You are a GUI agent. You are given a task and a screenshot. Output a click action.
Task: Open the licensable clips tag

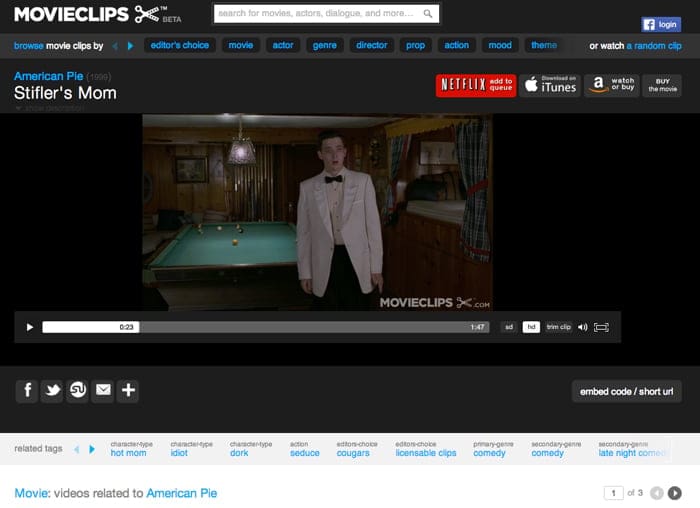click(x=426, y=453)
